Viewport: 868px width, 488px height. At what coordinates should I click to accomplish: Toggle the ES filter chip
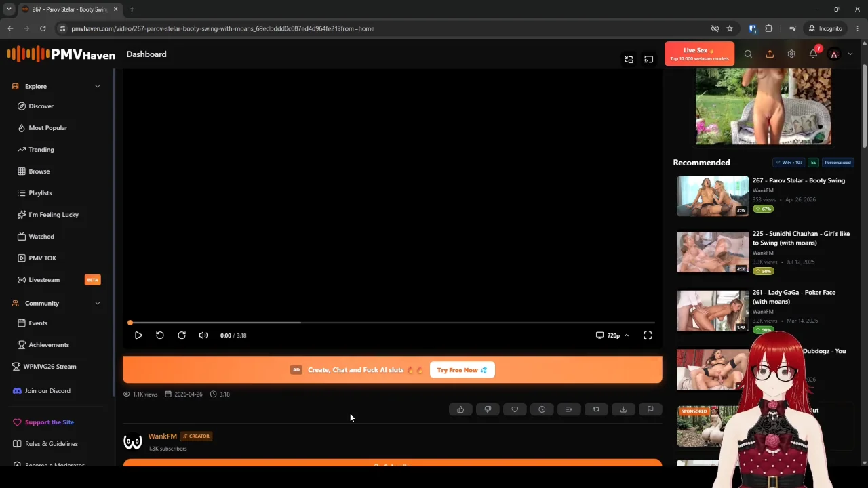pos(814,163)
